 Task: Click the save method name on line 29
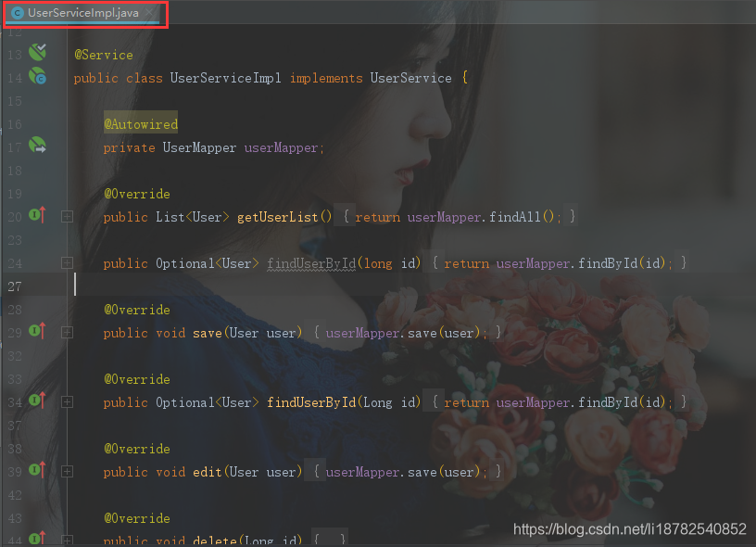[x=208, y=333]
